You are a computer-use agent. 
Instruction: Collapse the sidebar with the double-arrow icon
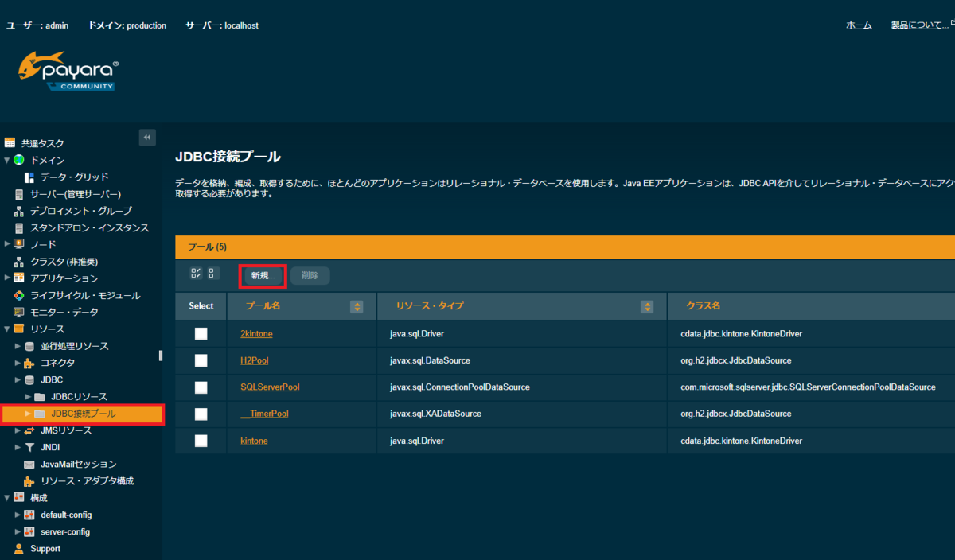[x=147, y=138]
